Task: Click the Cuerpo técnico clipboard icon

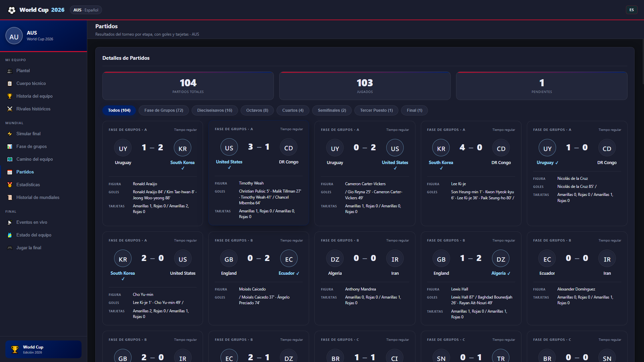Action: click(10, 84)
